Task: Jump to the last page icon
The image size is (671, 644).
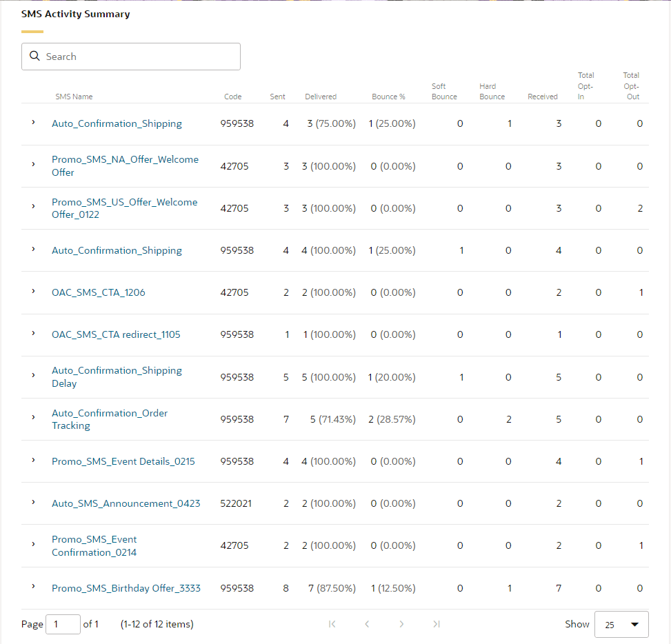Action: 437,623
